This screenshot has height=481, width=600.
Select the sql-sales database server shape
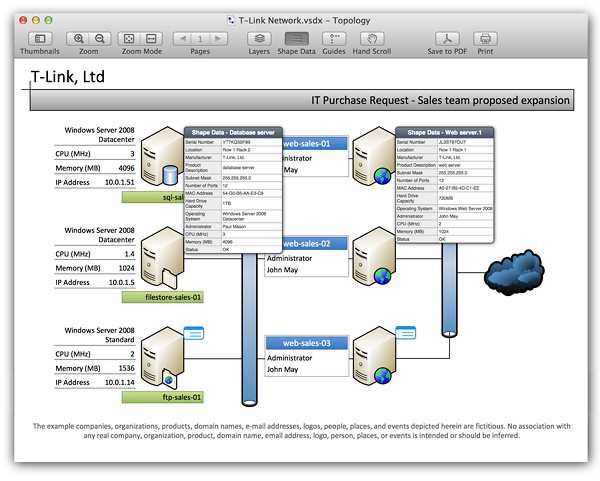point(161,156)
